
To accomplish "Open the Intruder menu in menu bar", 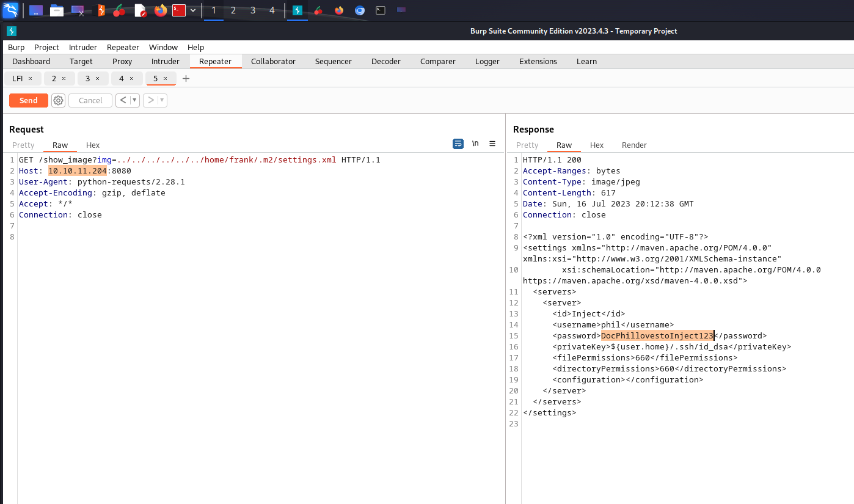I will [x=82, y=47].
